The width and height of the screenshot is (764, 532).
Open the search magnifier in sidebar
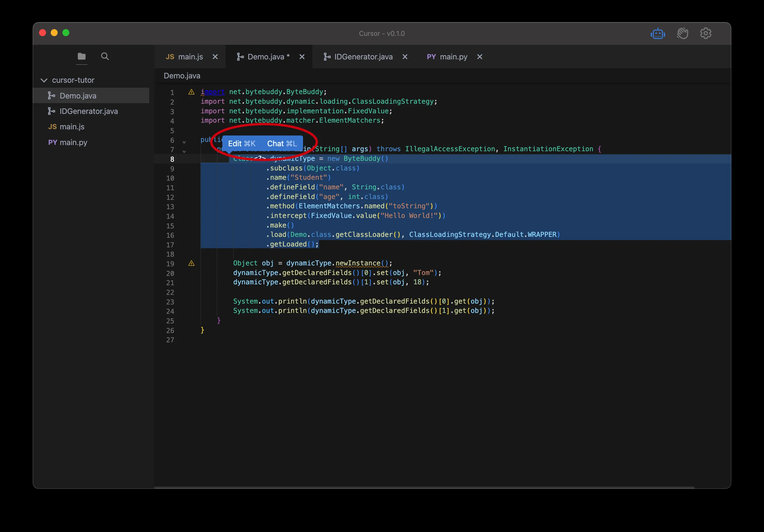tap(105, 56)
